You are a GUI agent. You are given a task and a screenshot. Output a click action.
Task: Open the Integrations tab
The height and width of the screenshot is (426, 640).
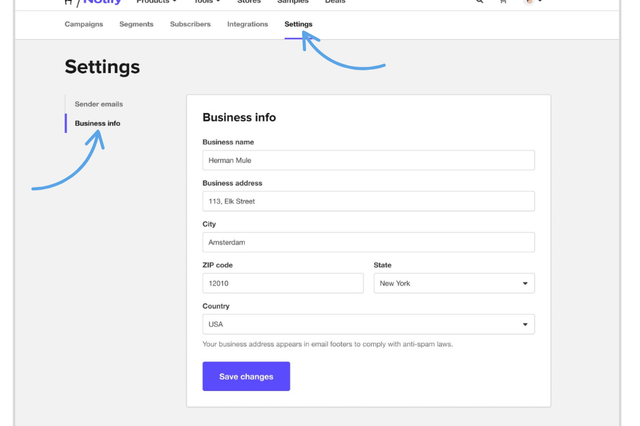click(x=247, y=24)
